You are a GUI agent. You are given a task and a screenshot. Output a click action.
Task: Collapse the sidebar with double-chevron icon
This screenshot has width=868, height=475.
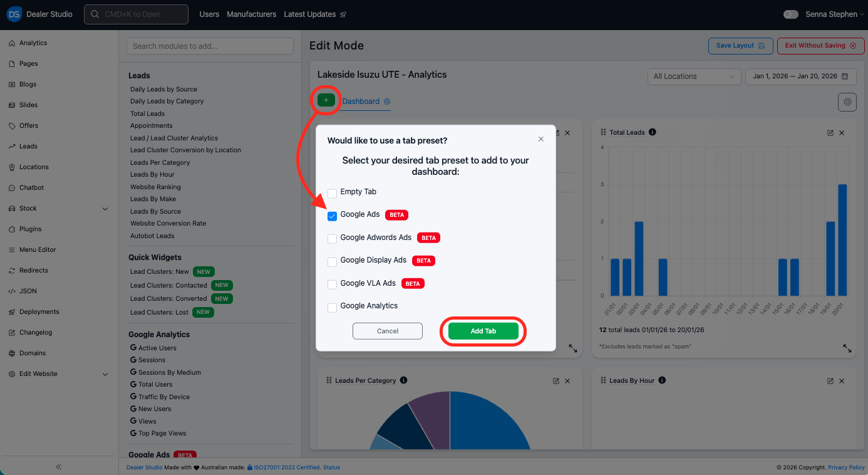(59, 467)
